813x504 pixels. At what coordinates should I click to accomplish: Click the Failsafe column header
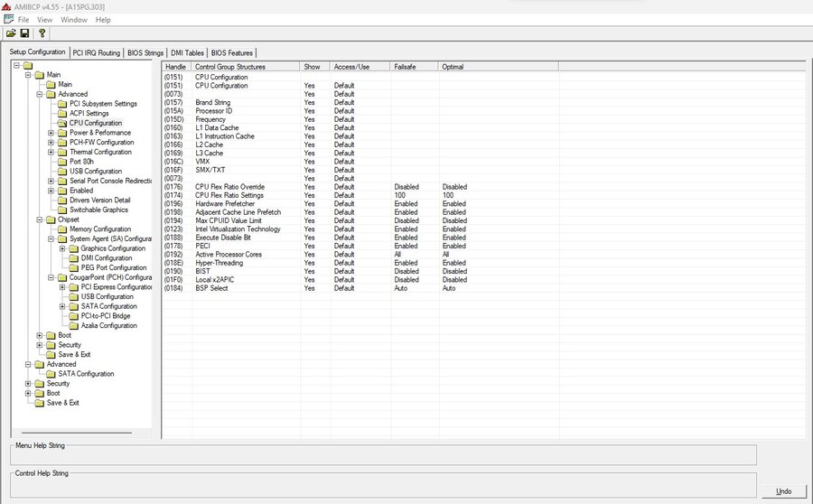(415, 66)
